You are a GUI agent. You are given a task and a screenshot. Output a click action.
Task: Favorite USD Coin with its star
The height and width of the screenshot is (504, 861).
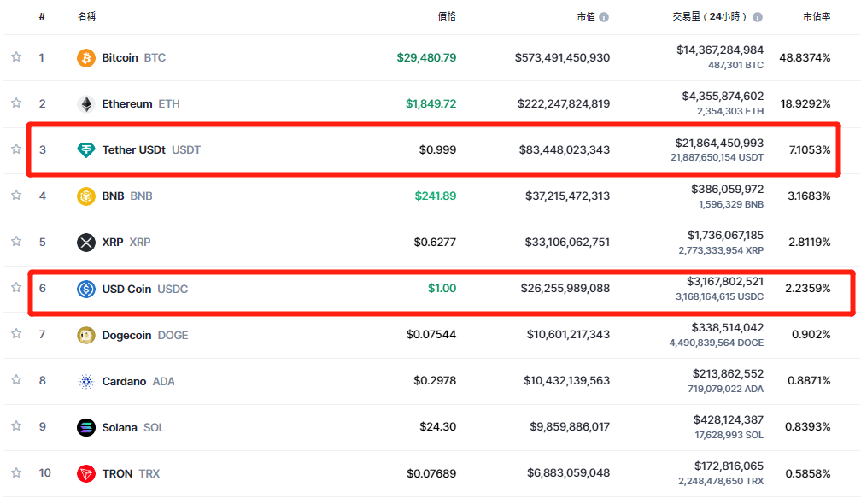point(16,288)
